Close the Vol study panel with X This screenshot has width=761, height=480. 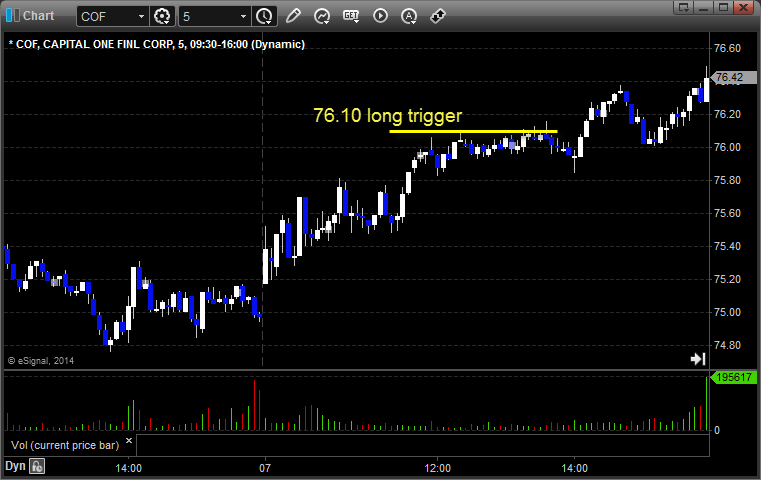coord(129,441)
